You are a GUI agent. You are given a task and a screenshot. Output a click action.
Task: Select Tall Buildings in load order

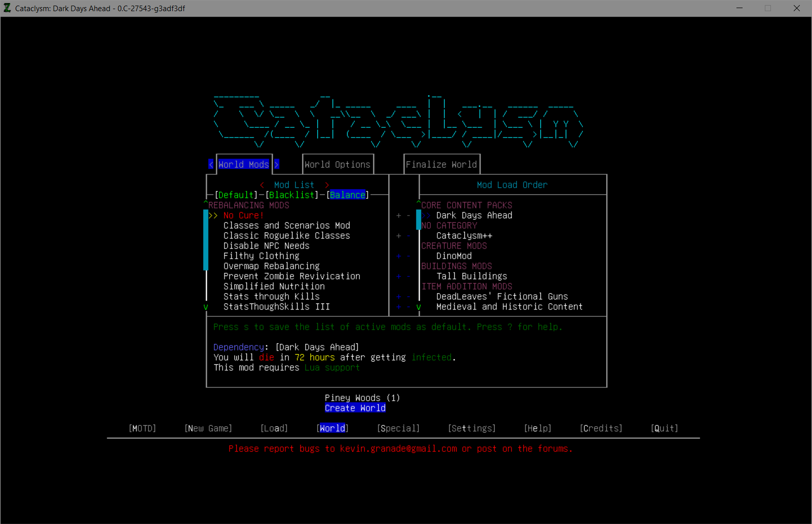[472, 276]
